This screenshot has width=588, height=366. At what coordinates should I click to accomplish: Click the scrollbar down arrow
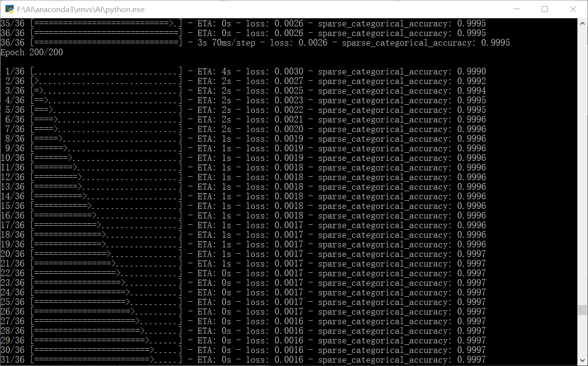(x=582, y=361)
